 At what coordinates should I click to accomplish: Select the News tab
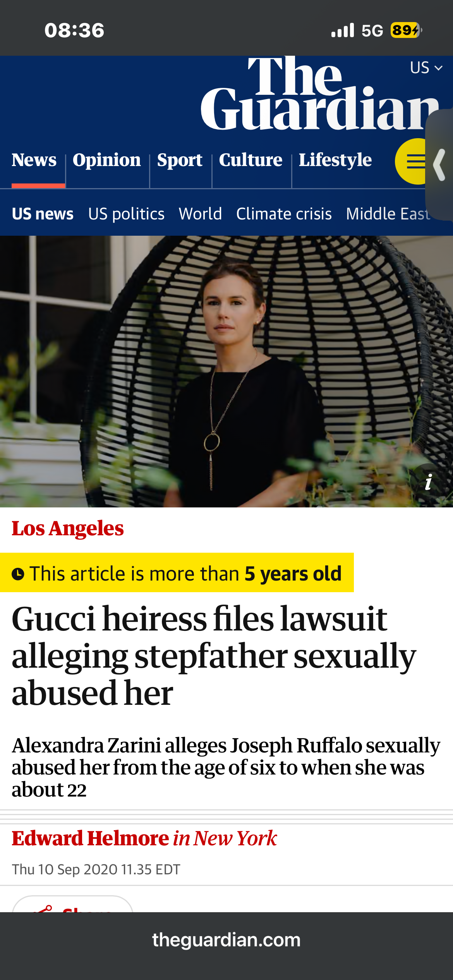tap(34, 160)
